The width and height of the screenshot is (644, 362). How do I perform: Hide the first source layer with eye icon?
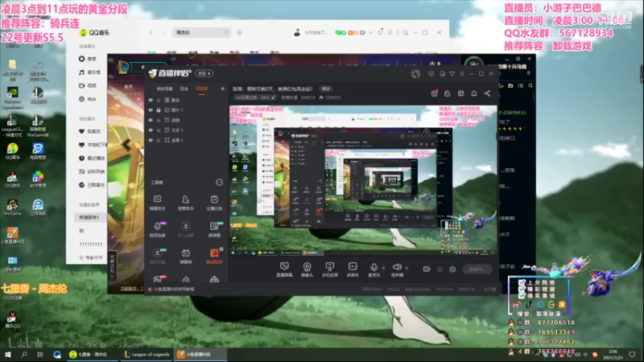tap(151, 100)
